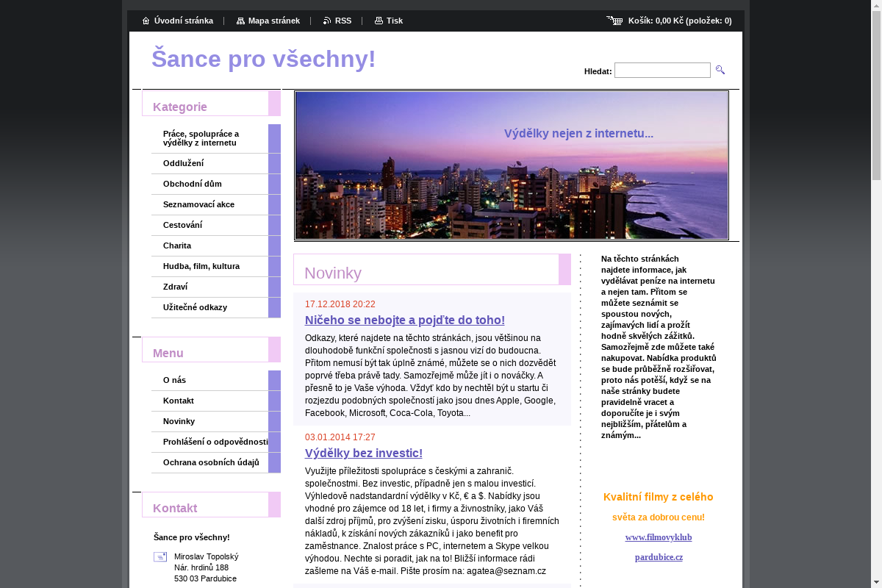Screen dimensions: 882x588
Task: Open Hudba, film, kultura category
Action: point(201,266)
